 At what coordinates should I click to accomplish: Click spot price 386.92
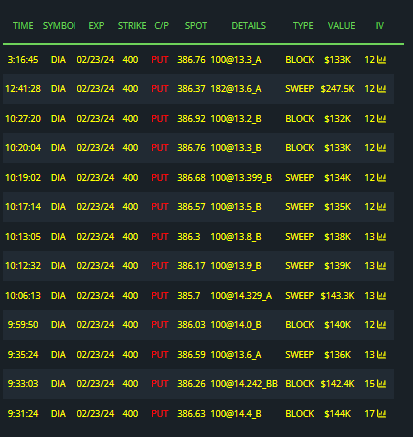(191, 119)
